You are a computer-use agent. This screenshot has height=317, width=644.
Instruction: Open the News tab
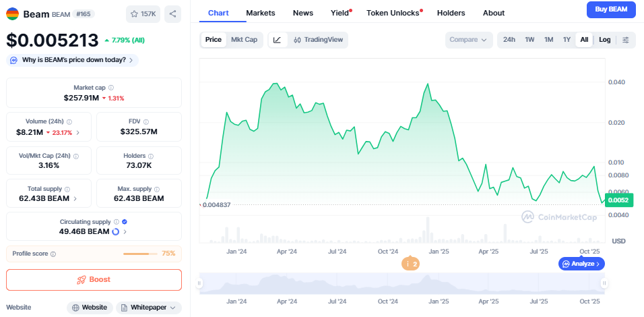pos(303,13)
